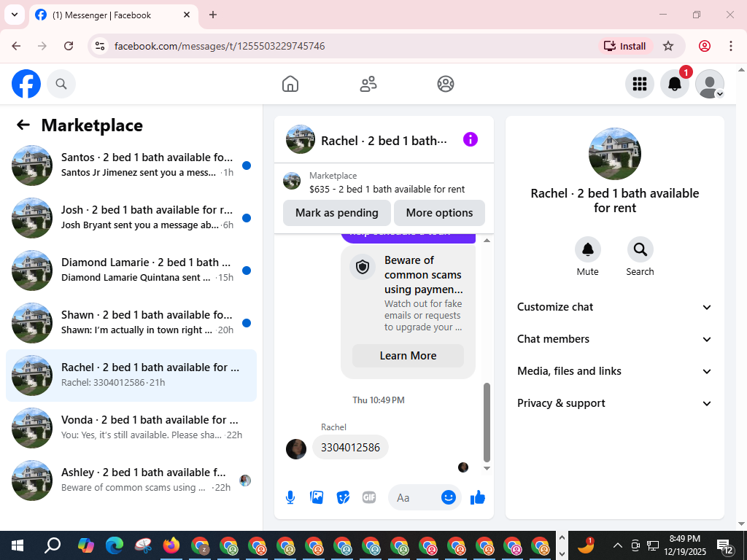Switch to the Messenger Facebook tab

coord(114,15)
